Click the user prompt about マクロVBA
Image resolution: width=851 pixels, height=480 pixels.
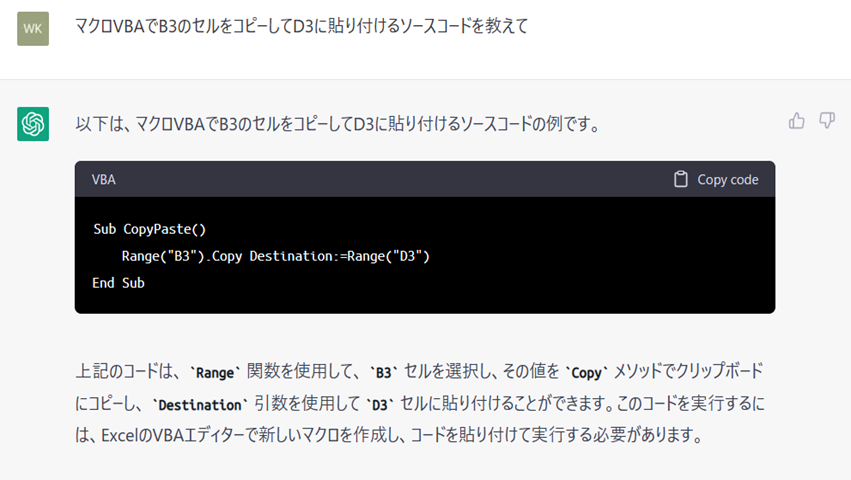tap(301, 26)
